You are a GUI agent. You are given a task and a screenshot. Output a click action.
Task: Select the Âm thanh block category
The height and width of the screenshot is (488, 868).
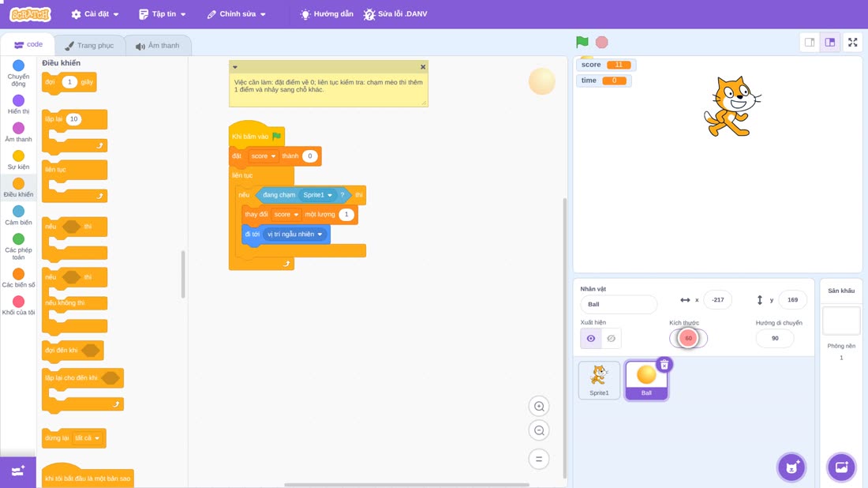pyautogui.click(x=18, y=132)
